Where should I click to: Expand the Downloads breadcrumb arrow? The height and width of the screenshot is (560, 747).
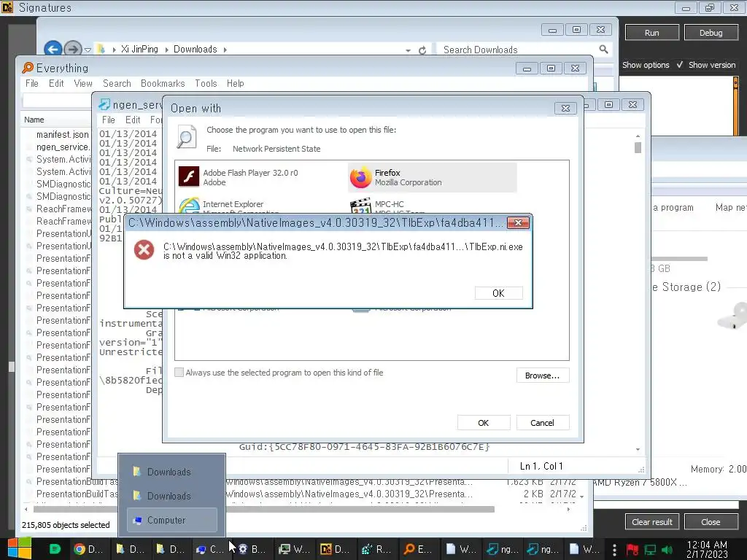225,50
